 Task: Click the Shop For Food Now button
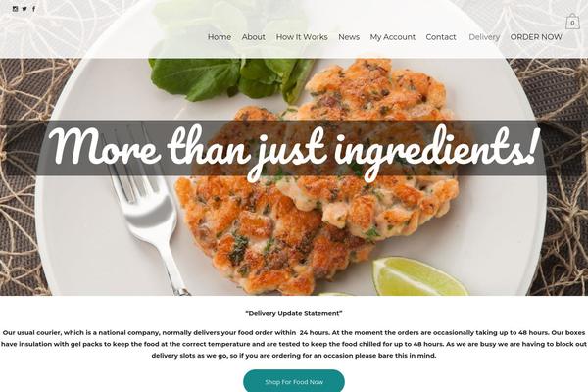pyautogui.click(x=294, y=382)
